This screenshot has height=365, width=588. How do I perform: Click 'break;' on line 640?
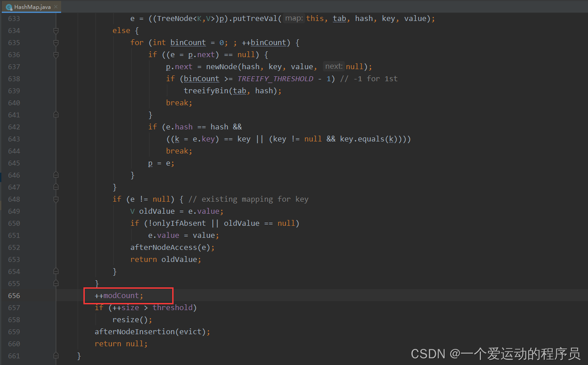[x=179, y=103]
